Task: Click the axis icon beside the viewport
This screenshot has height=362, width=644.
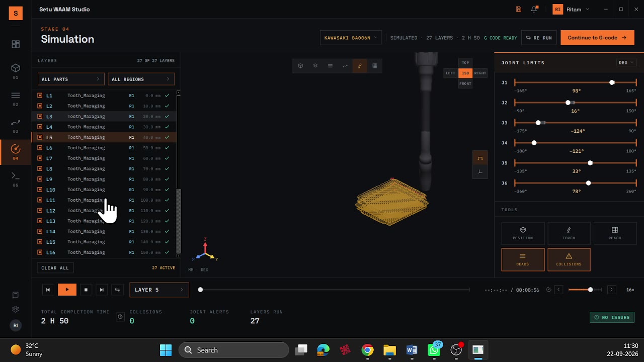Action: tap(480, 171)
